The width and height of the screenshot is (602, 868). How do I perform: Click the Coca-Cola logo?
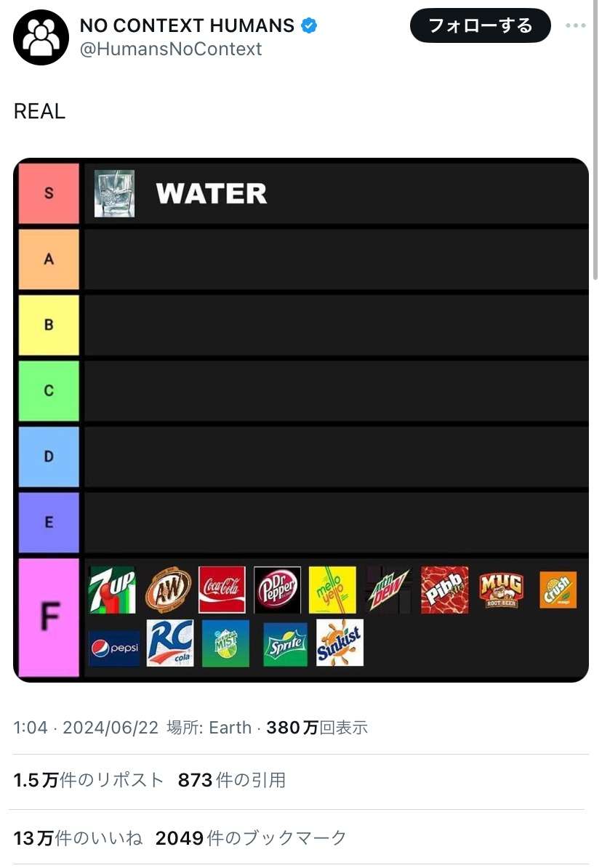pos(222,590)
